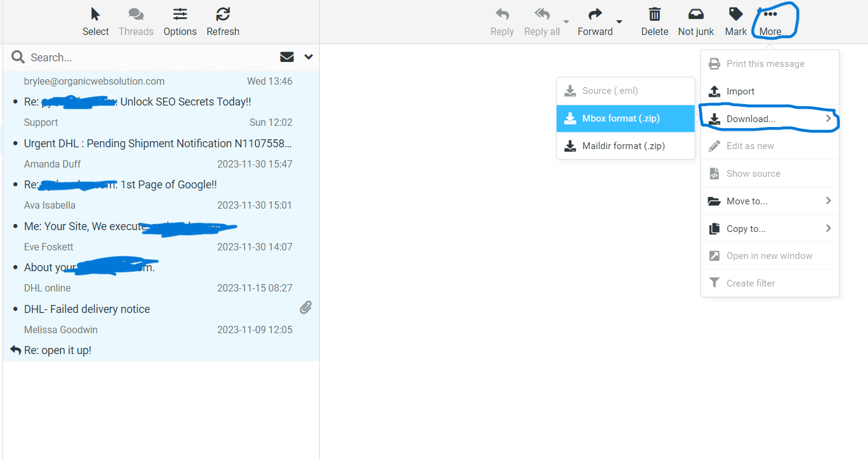Image resolution: width=868 pixels, height=459 pixels.
Task: Click the sender name Amanda Duff
Action: click(52, 164)
